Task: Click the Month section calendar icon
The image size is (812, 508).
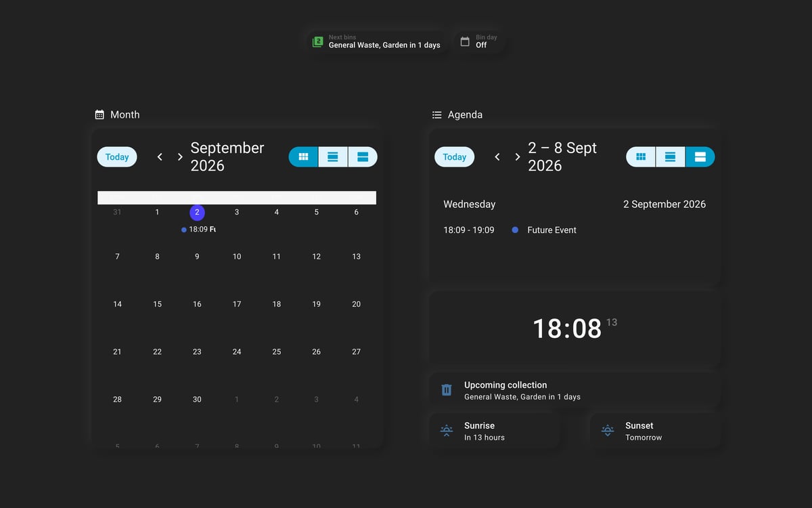Action: [x=99, y=115]
